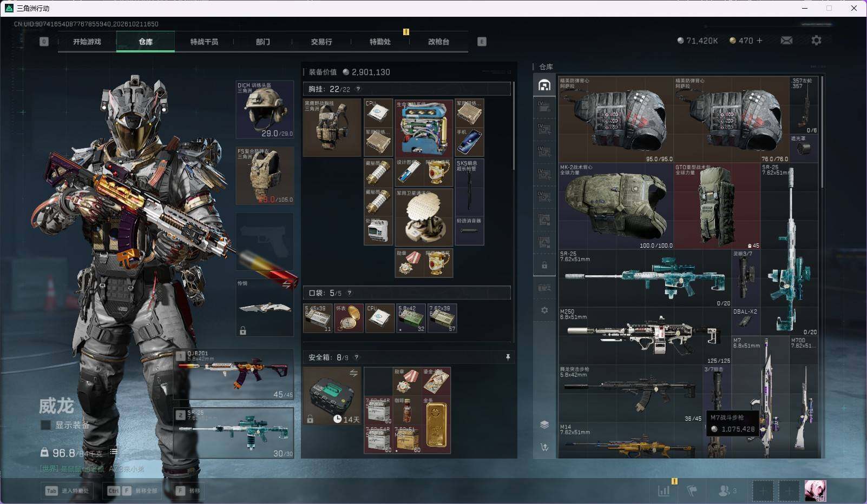867x504 pixels.
Task: Click the plus icon next to 470 currency
Action: [x=759, y=41]
